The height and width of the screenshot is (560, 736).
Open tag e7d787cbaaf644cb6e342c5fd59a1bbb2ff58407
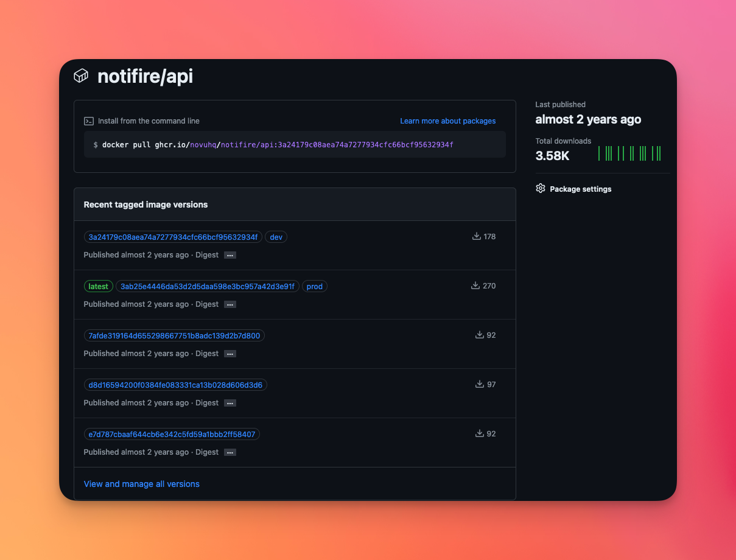click(172, 435)
